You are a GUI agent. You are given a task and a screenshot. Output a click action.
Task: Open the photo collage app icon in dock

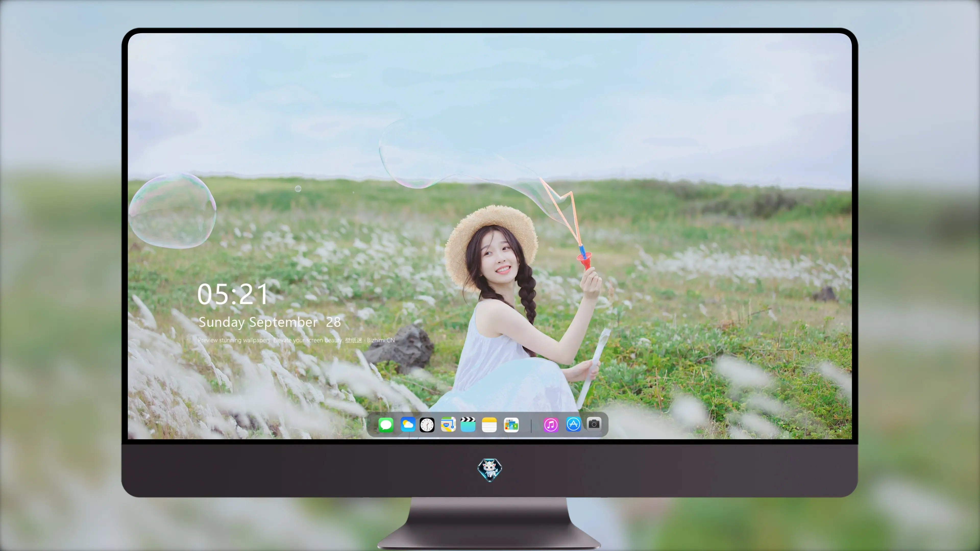tap(511, 425)
